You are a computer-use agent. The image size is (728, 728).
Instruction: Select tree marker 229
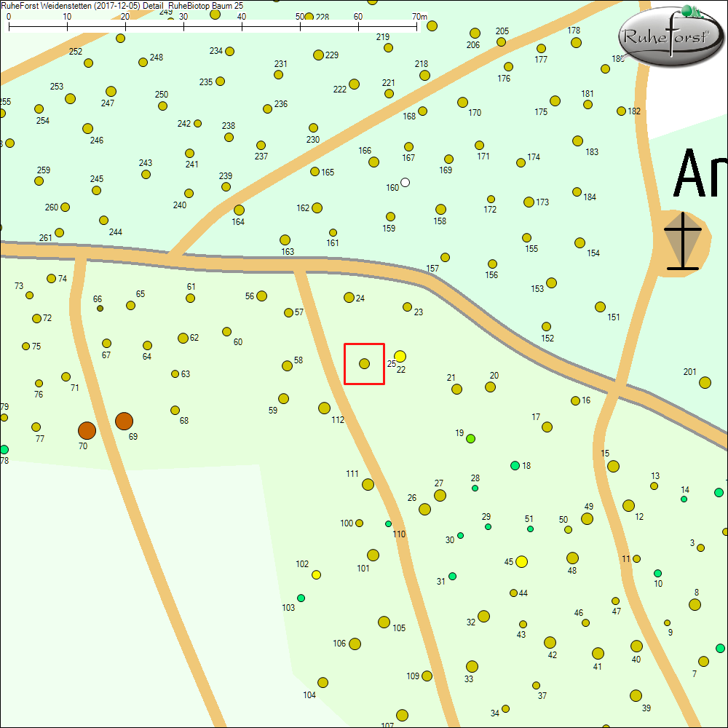pyautogui.click(x=318, y=55)
